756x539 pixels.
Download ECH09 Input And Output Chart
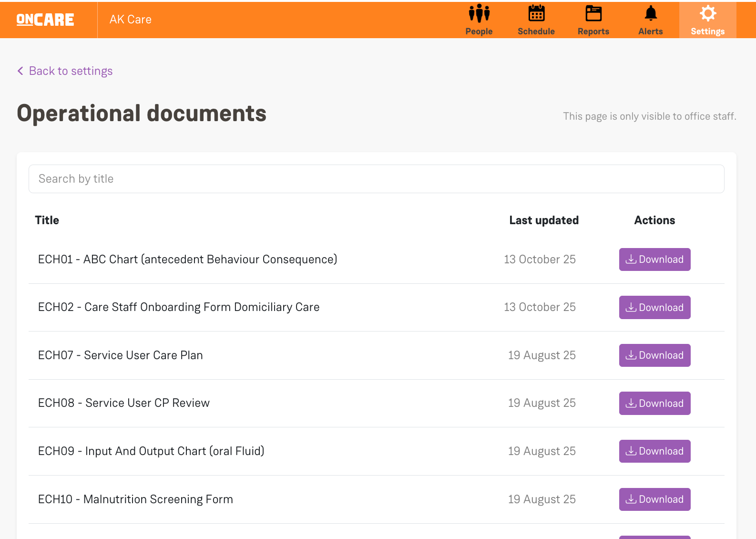(654, 451)
